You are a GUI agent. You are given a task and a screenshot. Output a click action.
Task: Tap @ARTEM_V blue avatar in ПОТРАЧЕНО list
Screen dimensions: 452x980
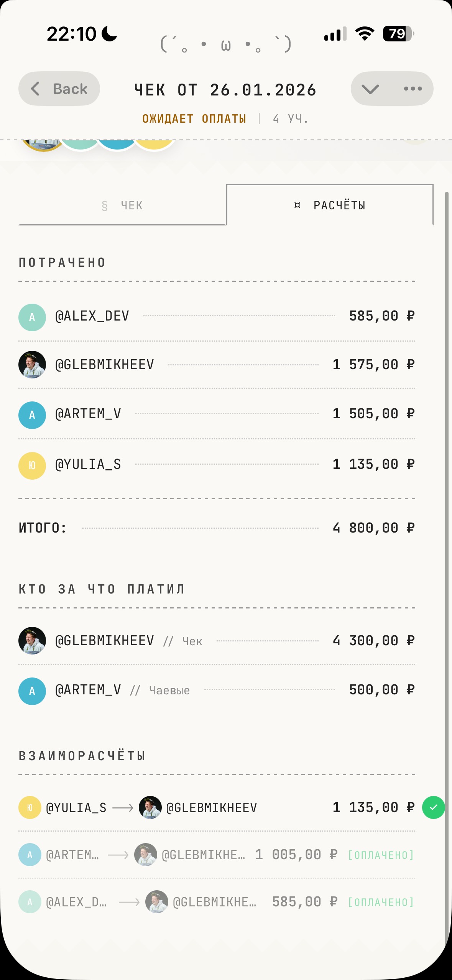[x=32, y=415]
